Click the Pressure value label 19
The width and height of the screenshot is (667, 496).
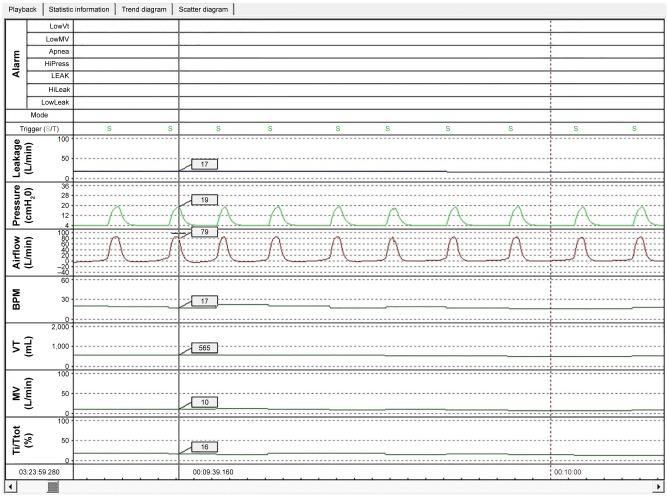point(204,200)
